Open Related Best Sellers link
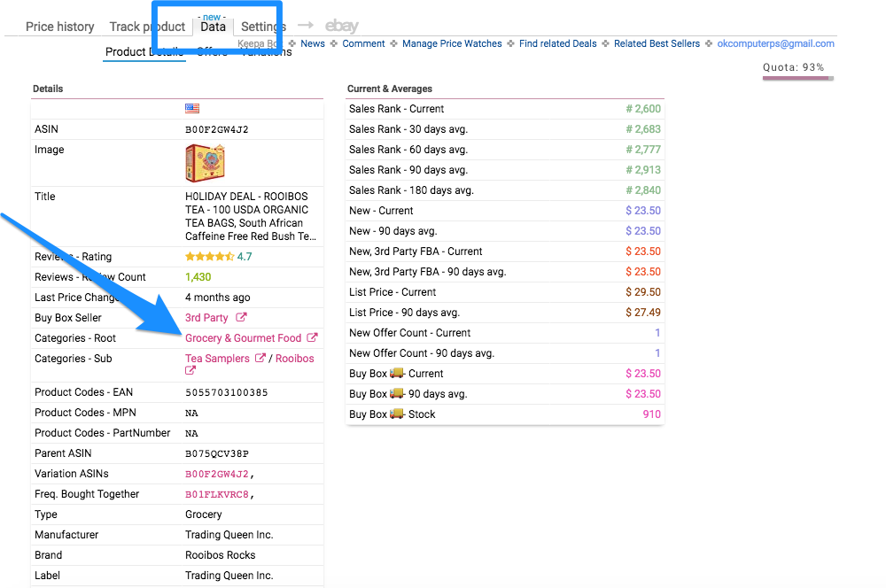This screenshot has width=886, height=588. tap(657, 43)
